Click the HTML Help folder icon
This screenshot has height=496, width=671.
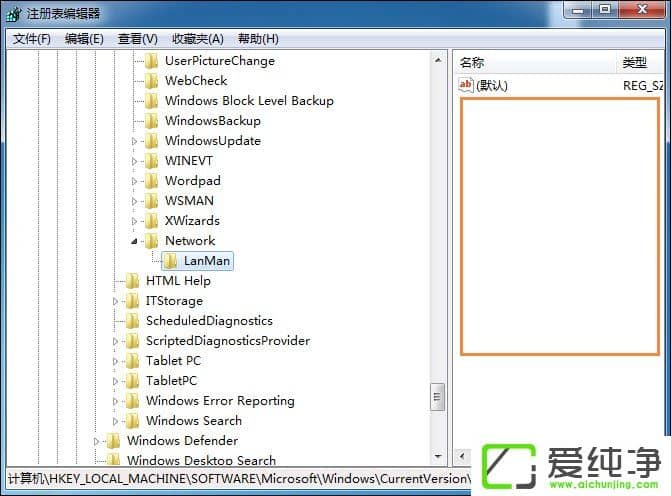coord(133,281)
